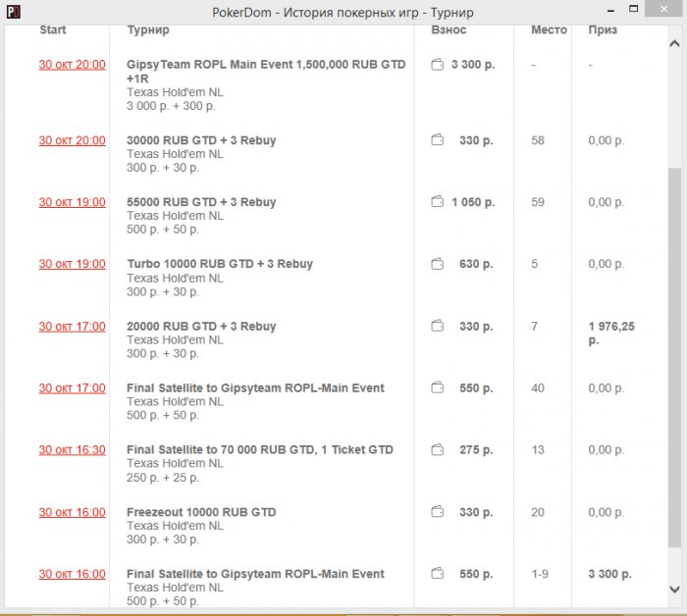Open the 30 окт 16:30 tournament link

(72, 450)
